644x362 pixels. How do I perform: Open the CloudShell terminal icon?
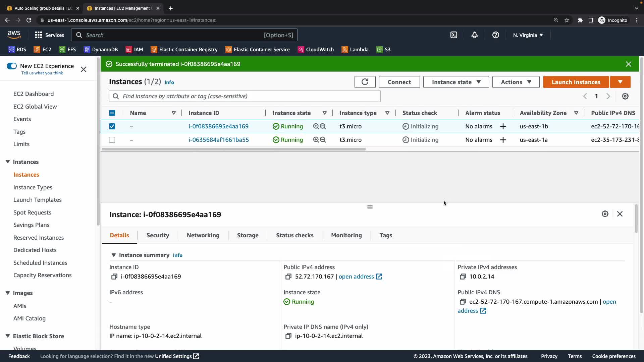point(453,35)
